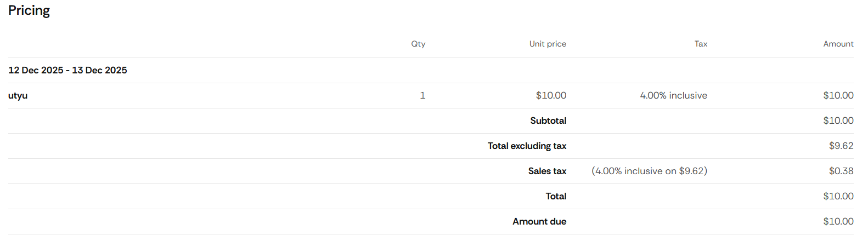
Task: Click the $9.62 excluding tax amount
Action: [841, 146]
